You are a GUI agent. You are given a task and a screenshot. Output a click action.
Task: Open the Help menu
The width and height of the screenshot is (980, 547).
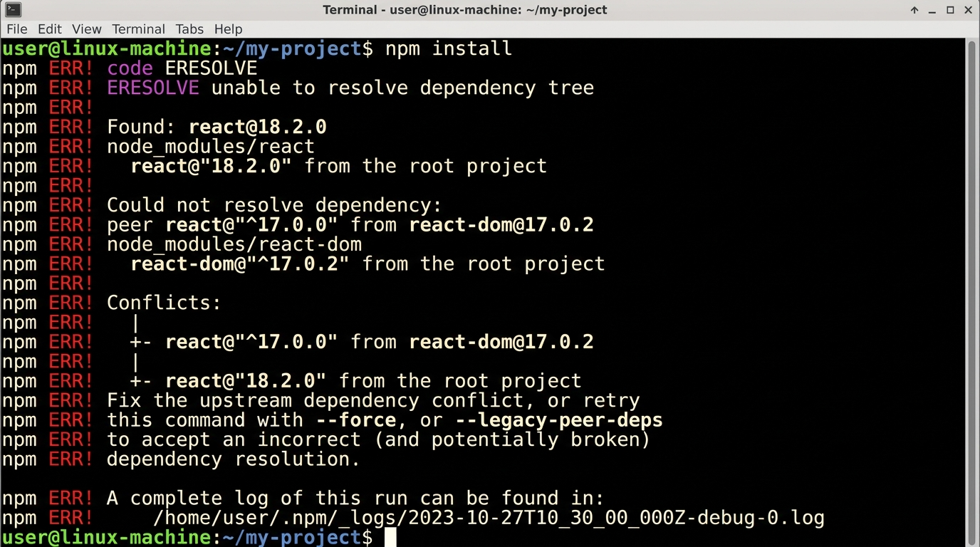coord(228,29)
